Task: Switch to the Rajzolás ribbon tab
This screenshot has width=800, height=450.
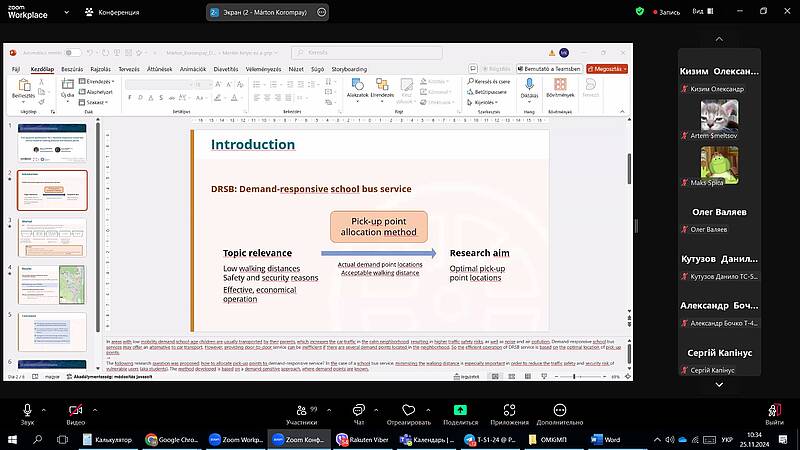Action: [x=101, y=69]
